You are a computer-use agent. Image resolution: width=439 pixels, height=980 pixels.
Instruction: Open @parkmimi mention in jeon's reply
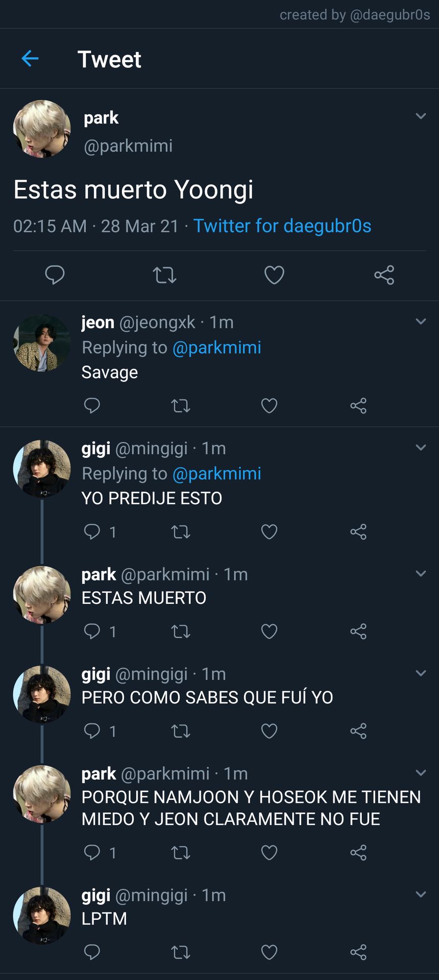pyautogui.click(x=217, y=348)
